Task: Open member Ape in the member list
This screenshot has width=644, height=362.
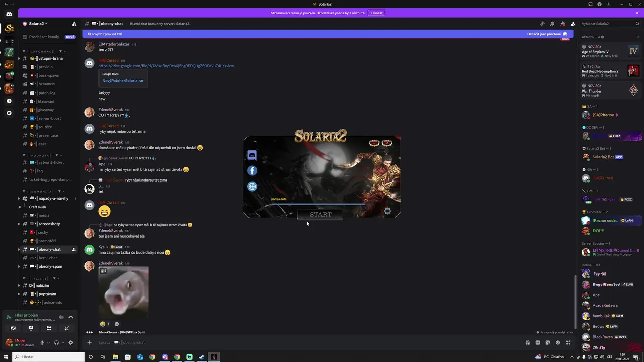Action: pos(596,295)
